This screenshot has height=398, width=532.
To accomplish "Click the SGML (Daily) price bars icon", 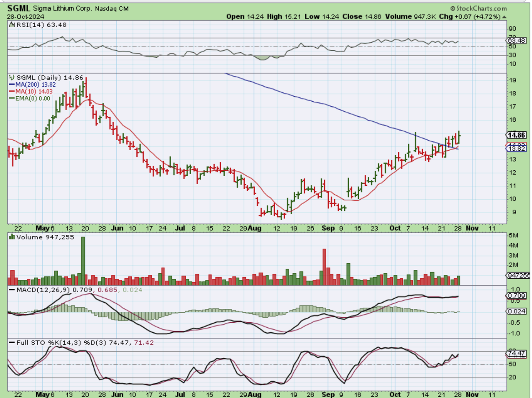I will pyautogui.click(x=12, y=77).
